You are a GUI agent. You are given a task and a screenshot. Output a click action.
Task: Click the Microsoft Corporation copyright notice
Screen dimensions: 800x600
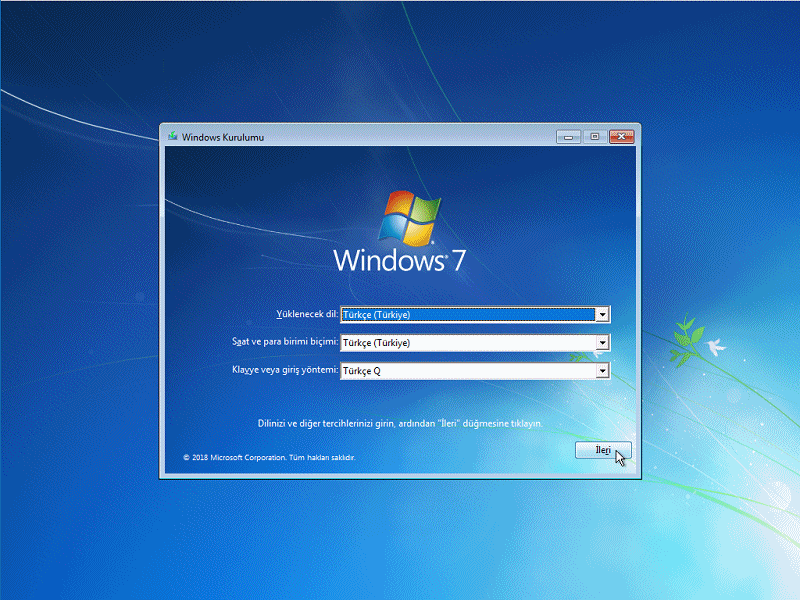pos(269,457)
